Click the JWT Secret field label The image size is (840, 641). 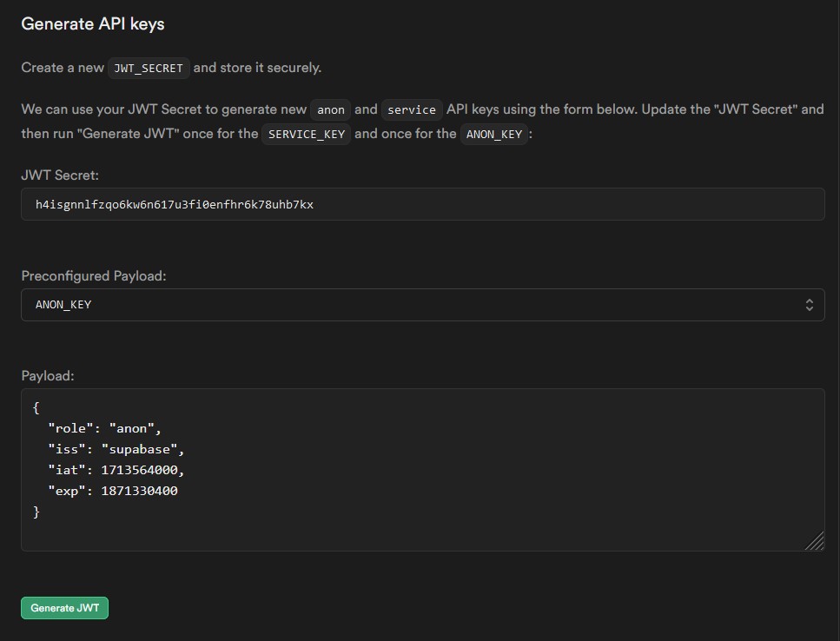click(x=60, y=175)
